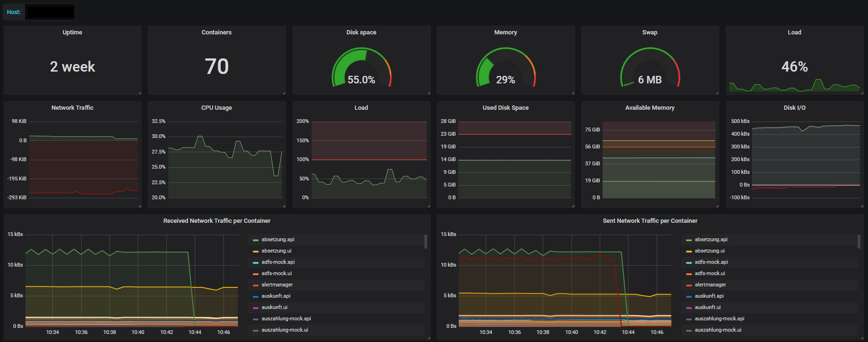This screenshot has width=868, height=342.
Task: Select absetzung.api in Sent traffic legend
Action: [x=711, y=240]
